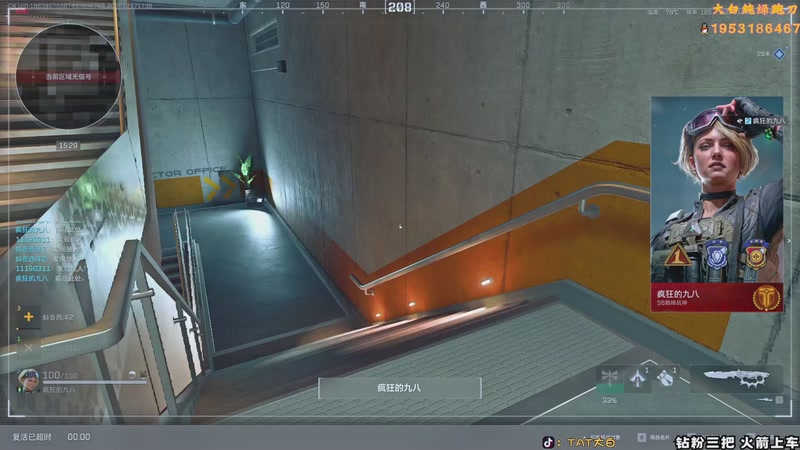This screenshot has height=450, width=800.
Task: Click the gold shield rank emblem on card
Action: [767, 298]
